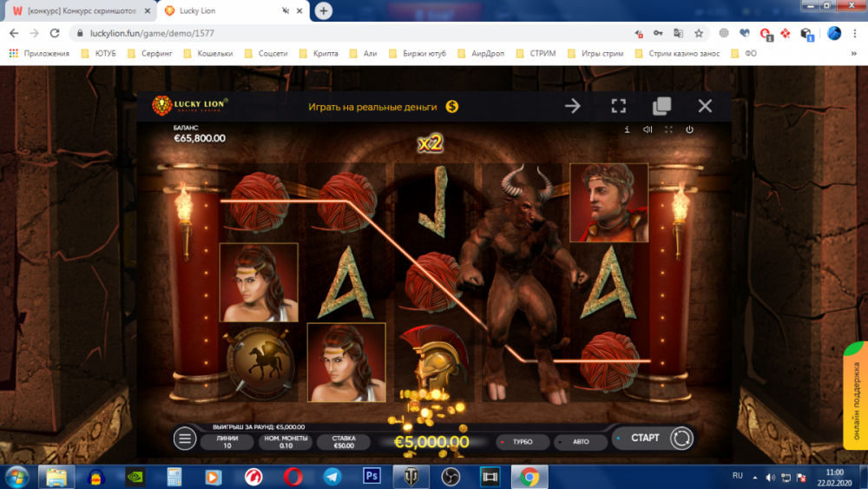Open the Линии 10 selector
868x489 pixels.
coord(227,441)
